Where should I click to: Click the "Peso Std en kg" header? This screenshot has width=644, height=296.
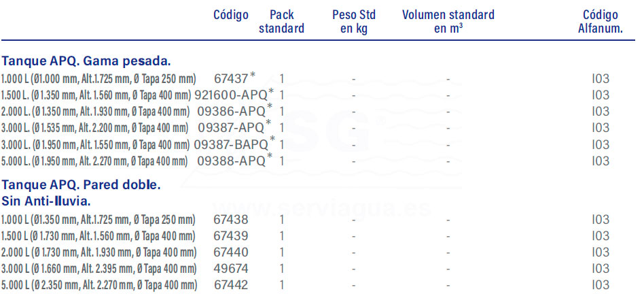(353, 22)
